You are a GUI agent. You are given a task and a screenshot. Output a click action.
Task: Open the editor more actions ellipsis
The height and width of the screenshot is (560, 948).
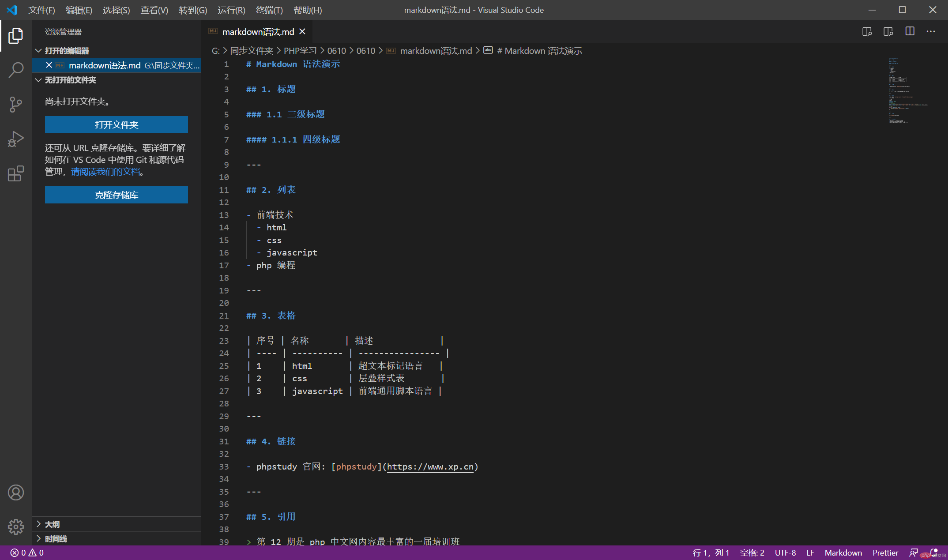931,31
